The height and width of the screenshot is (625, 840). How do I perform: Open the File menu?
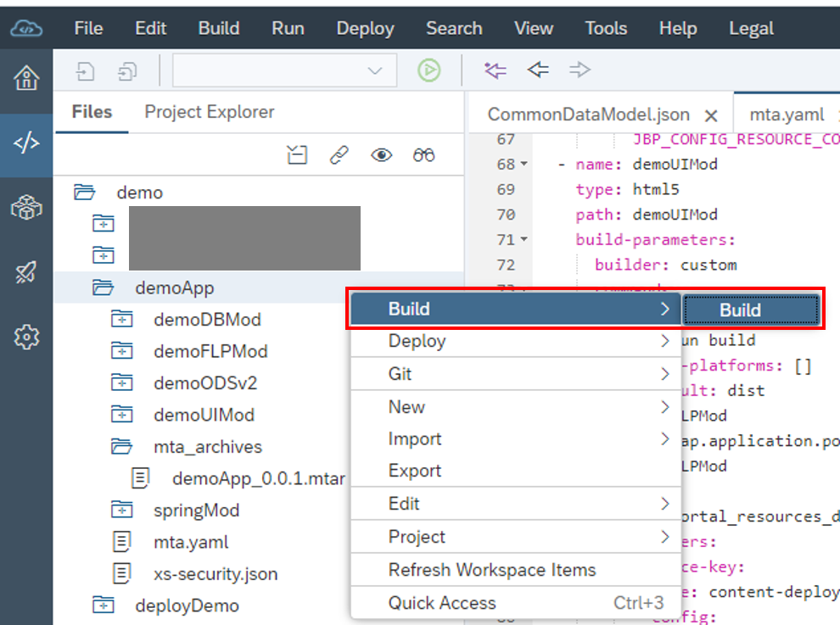[88, 28]
